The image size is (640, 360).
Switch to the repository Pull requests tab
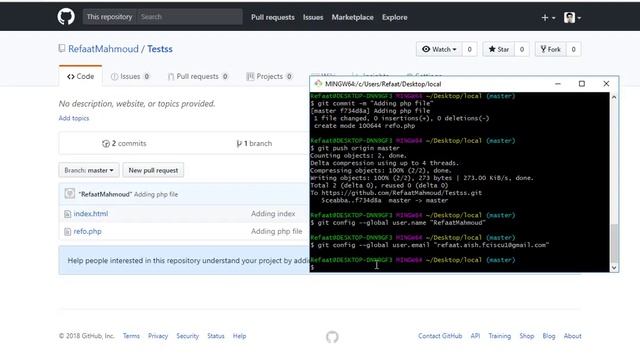coord(198,76)
